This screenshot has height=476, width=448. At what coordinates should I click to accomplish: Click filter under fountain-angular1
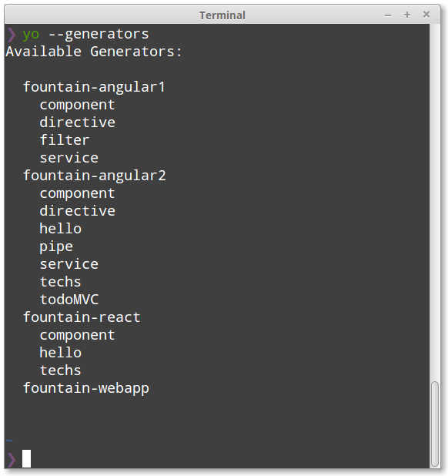pos(65,140)
